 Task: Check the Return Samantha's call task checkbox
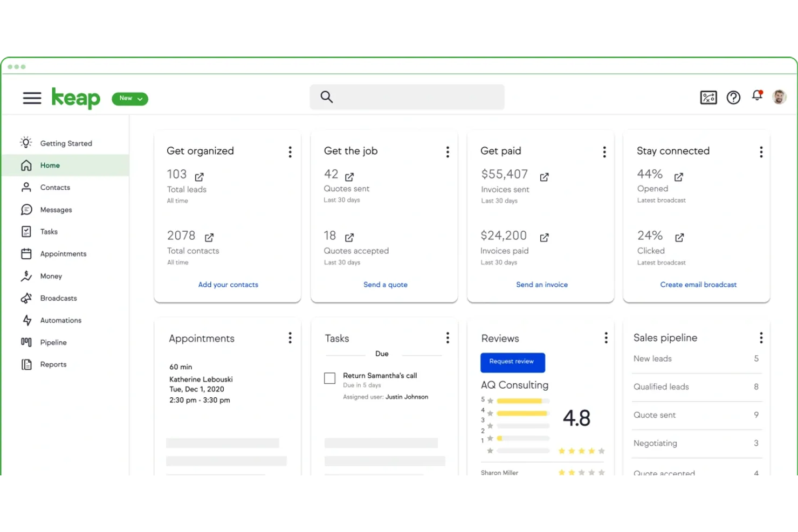pyautogui.click(x=329, y=378)
